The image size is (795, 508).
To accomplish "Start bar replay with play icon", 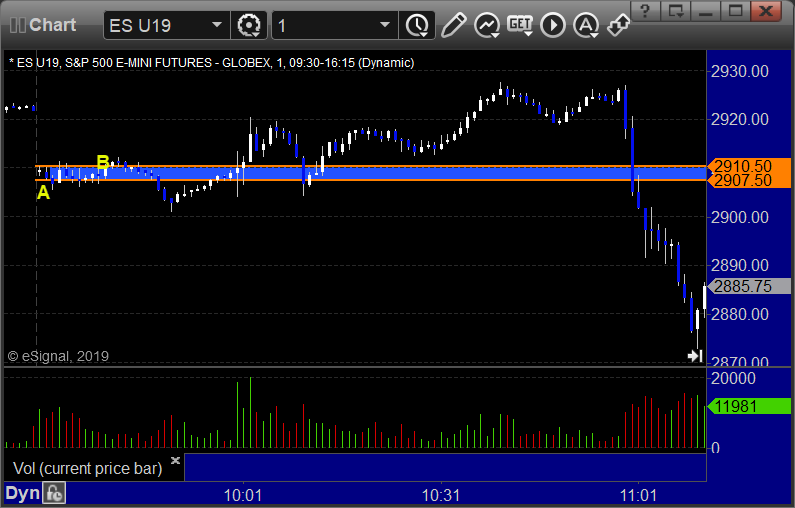I will (x=553, y=25).
